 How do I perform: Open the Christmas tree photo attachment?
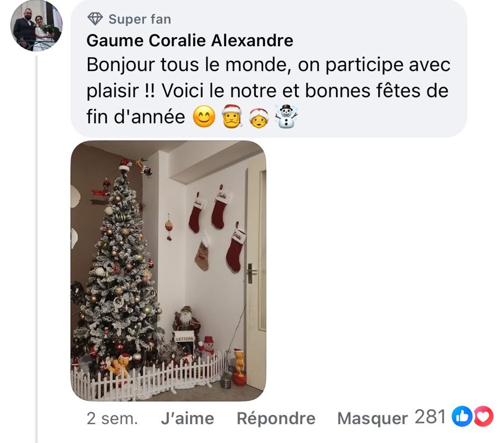(168, 271)
